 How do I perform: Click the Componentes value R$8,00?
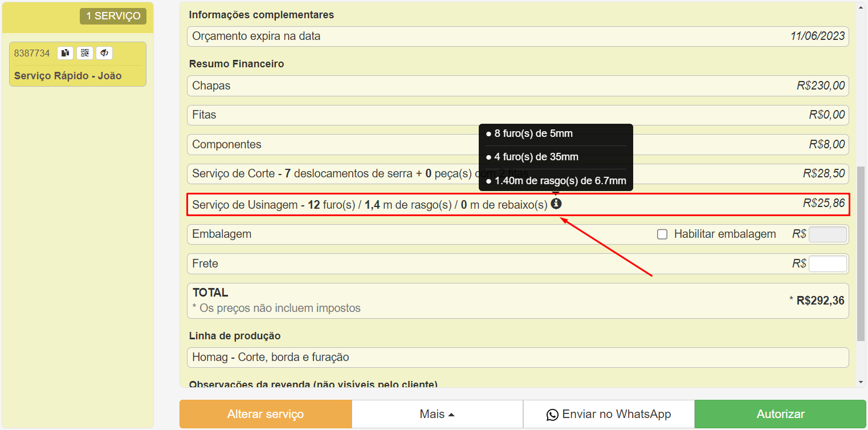[827, 144]
